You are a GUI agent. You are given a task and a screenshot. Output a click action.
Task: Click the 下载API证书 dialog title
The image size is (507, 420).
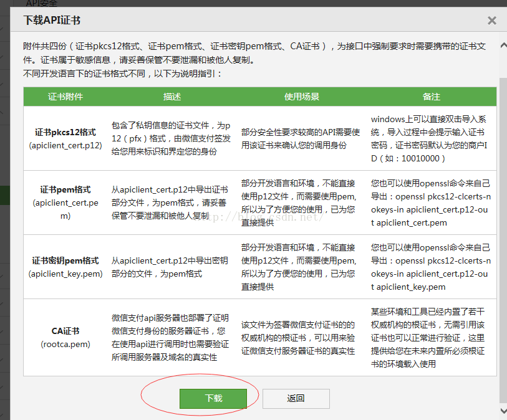point(52,20)
